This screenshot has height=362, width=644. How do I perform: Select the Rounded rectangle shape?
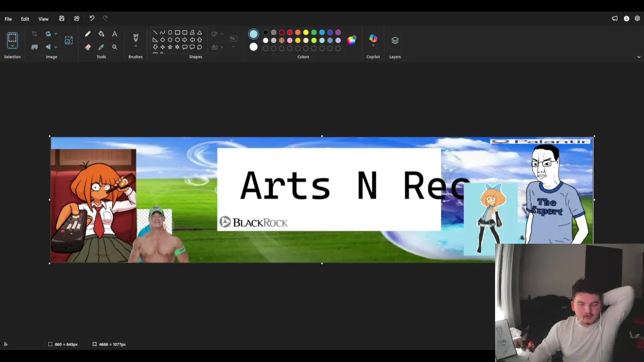pyautogui.click(x=185, y=33)
